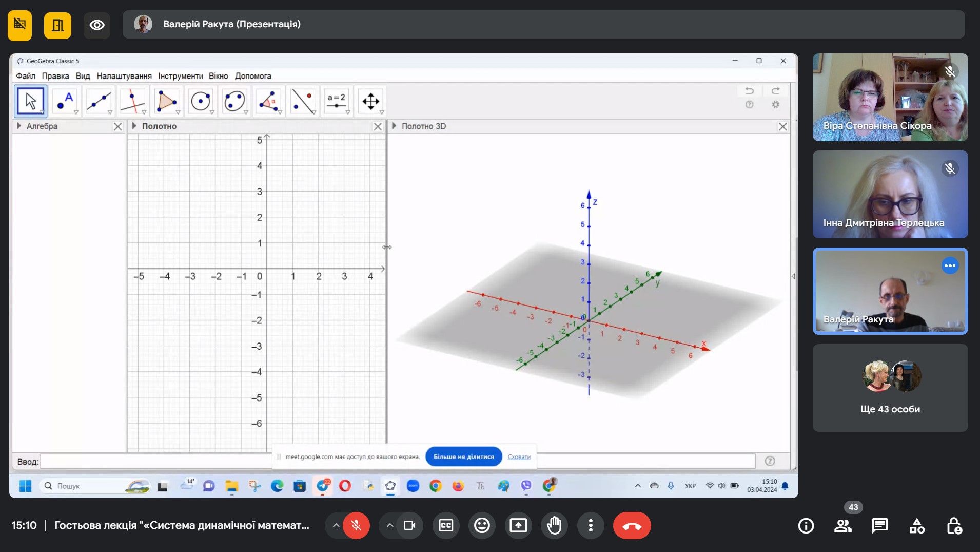Viewport: 980px width, 552px height.
Task: Send a reaction with emoji button
Action: tap(482, 525)
